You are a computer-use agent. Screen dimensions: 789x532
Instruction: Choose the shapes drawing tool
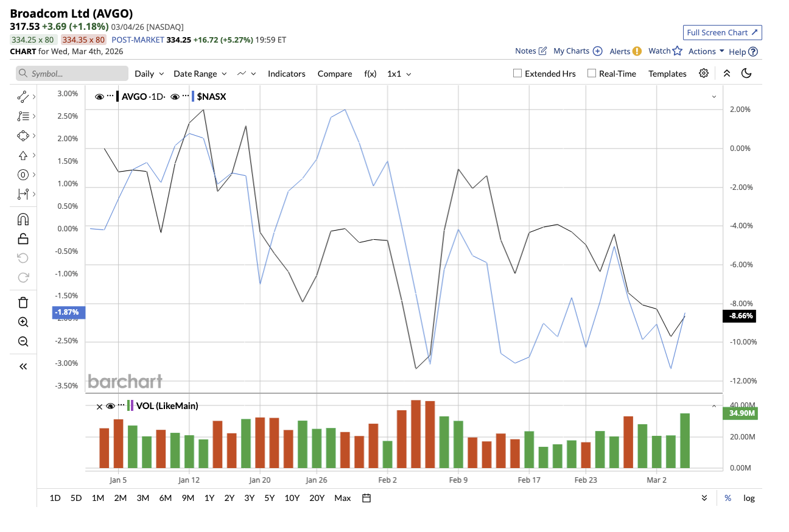point(23,135)
